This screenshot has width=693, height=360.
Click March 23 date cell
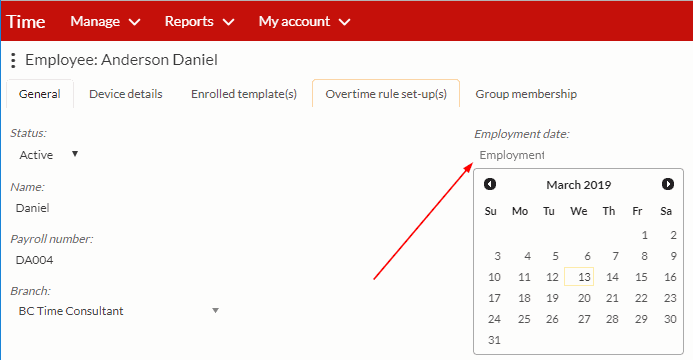click(669, 298)
